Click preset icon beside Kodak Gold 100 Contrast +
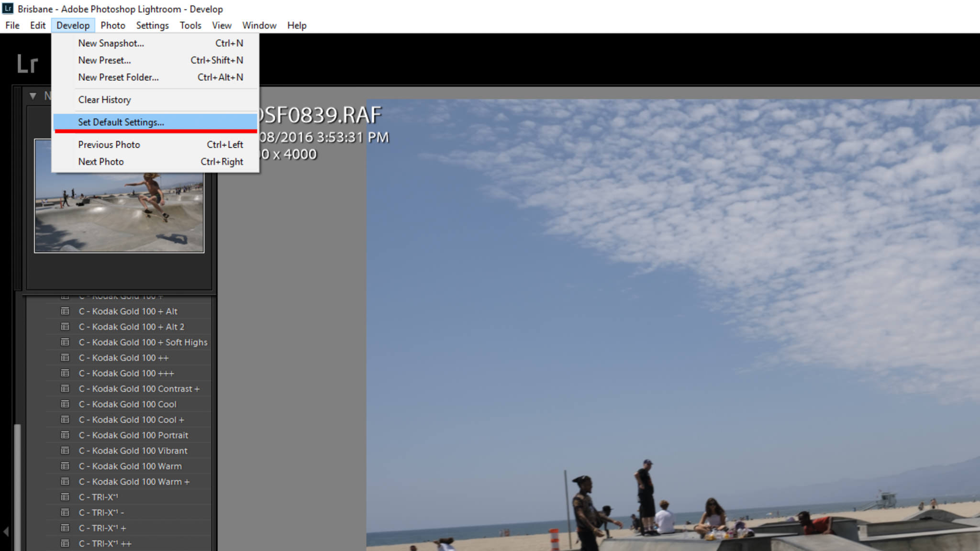Image resolution: width=980 pixels, height=551 pixels. point(65,389)
